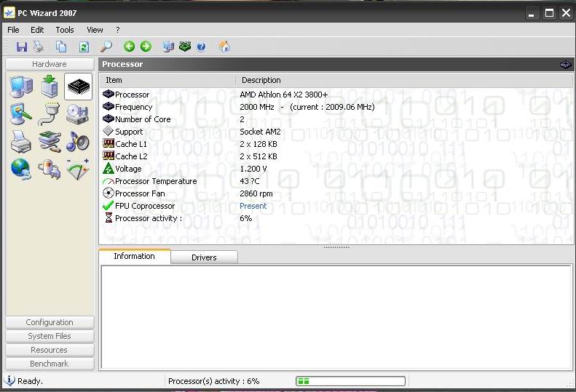
Task: Switch to the Drivers tab
Action: pyautogui.click(x=204, y=257)
